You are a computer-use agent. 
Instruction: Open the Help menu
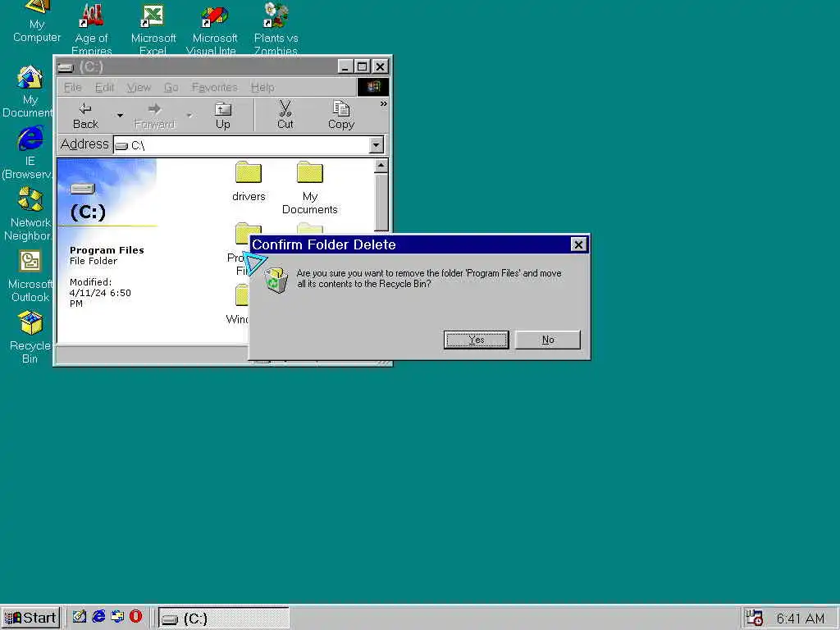click(x=262, y=87)
